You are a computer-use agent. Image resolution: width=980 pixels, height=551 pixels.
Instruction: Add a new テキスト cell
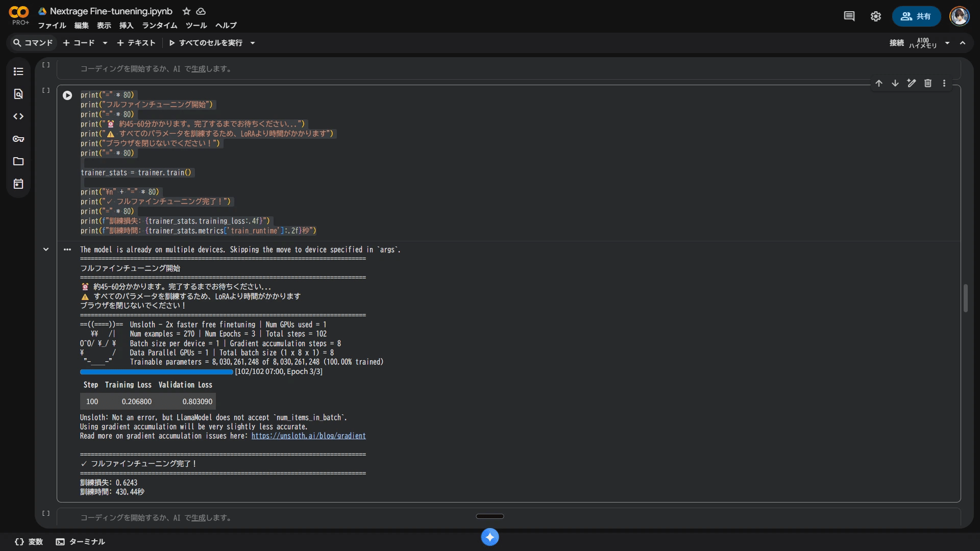[x=136, y=43]
